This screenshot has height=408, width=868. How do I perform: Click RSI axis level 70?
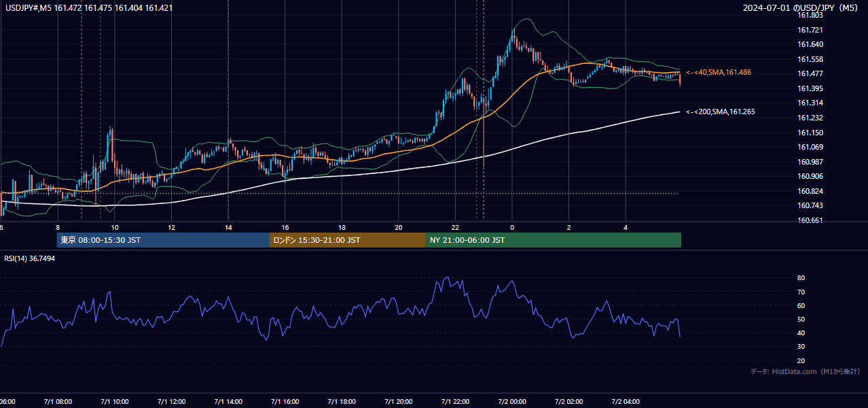point(801,292)
